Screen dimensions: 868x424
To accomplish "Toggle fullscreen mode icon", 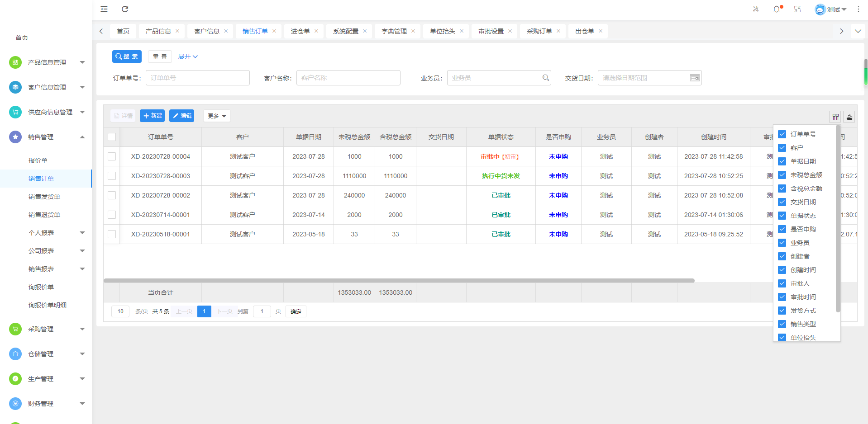I will [797, 9].
